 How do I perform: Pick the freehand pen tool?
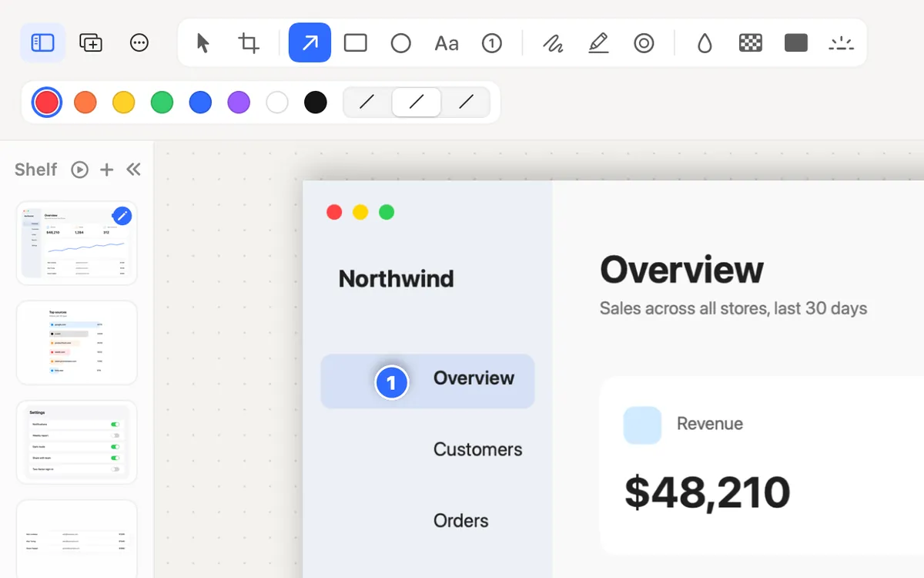click(552, 42)
